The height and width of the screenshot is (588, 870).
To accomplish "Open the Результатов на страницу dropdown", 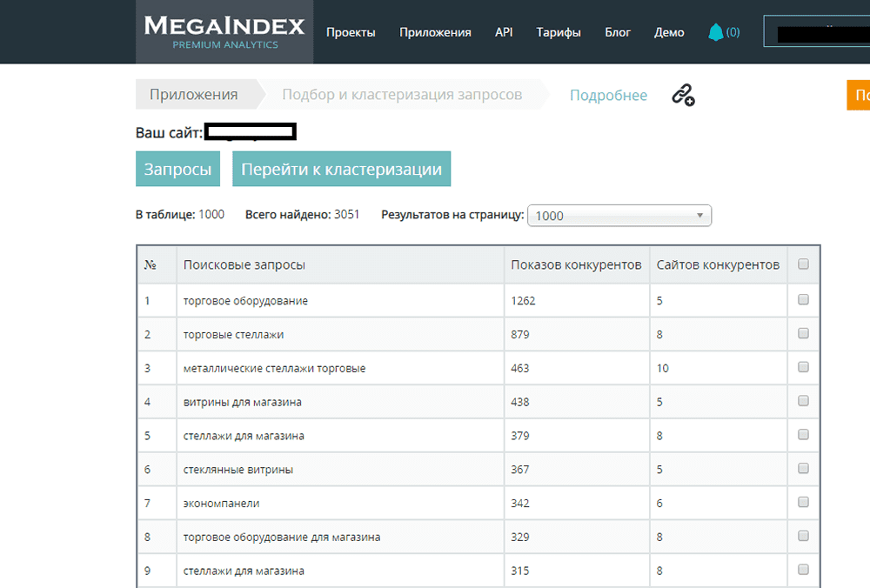I will click(619, 215).
